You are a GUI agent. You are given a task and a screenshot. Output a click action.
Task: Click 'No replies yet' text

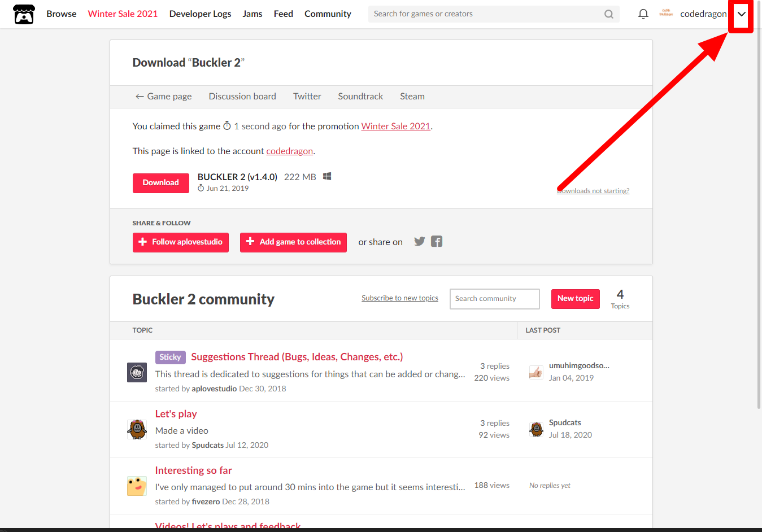[x=550, y=486]
